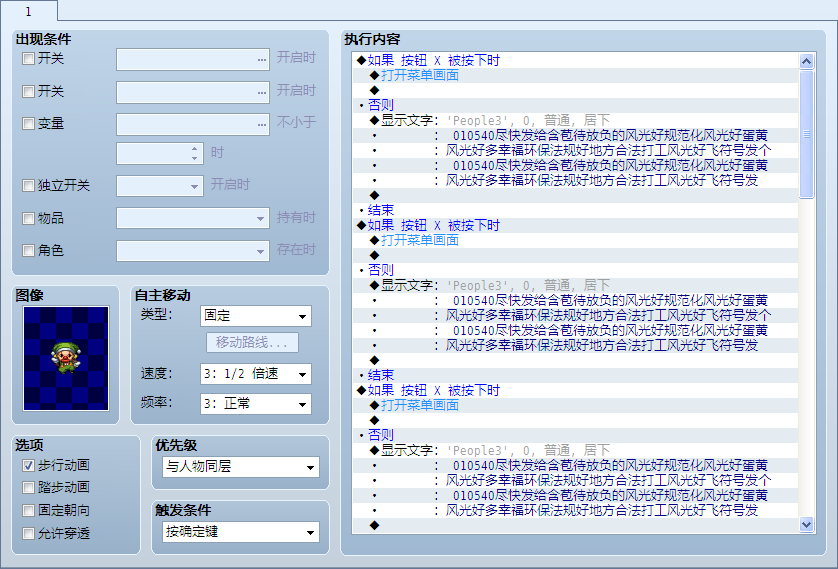Tick the 变量 condition checkbox

(28, 123)
